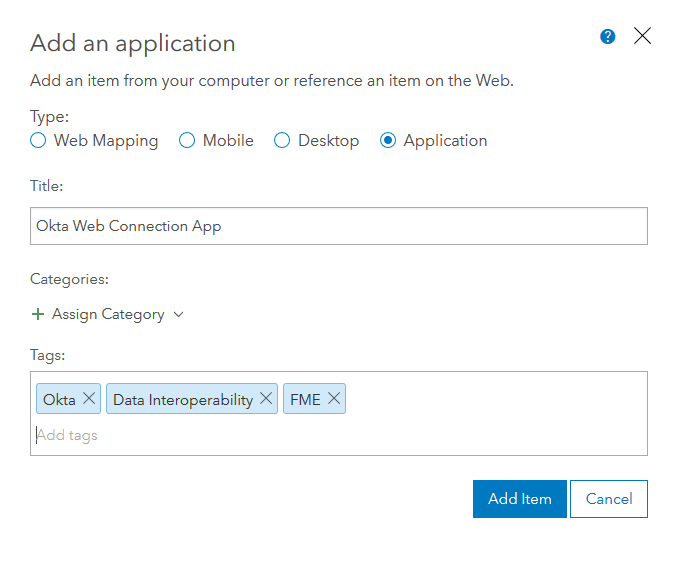679x561 pixels.
Task: Select the Web Mapping type
Action: pyautogui.click(x=38, y=140)
